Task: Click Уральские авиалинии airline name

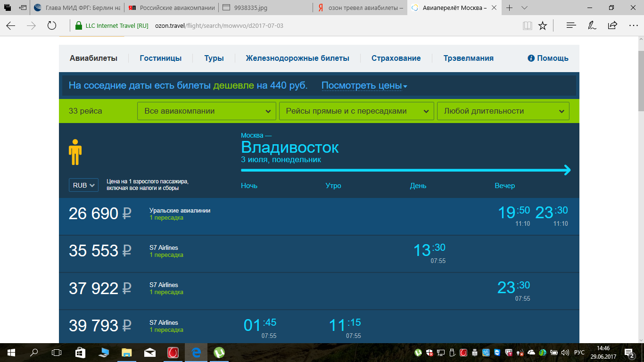Action: 180,211
